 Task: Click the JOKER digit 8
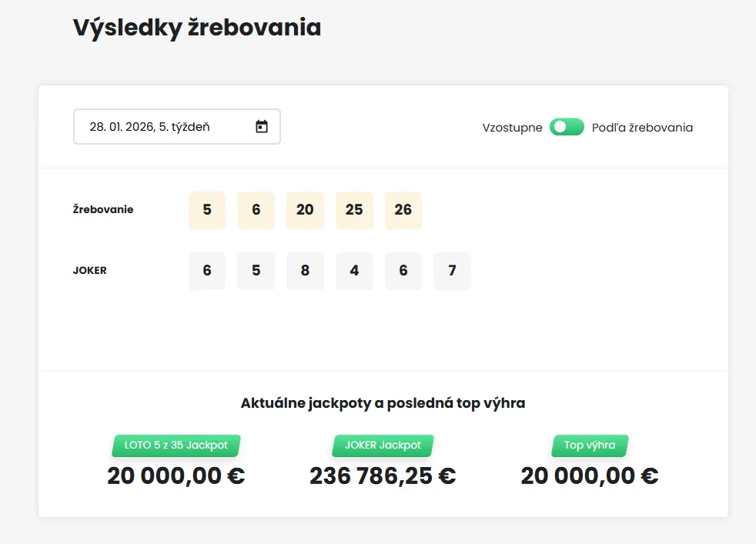pos(305,271)
